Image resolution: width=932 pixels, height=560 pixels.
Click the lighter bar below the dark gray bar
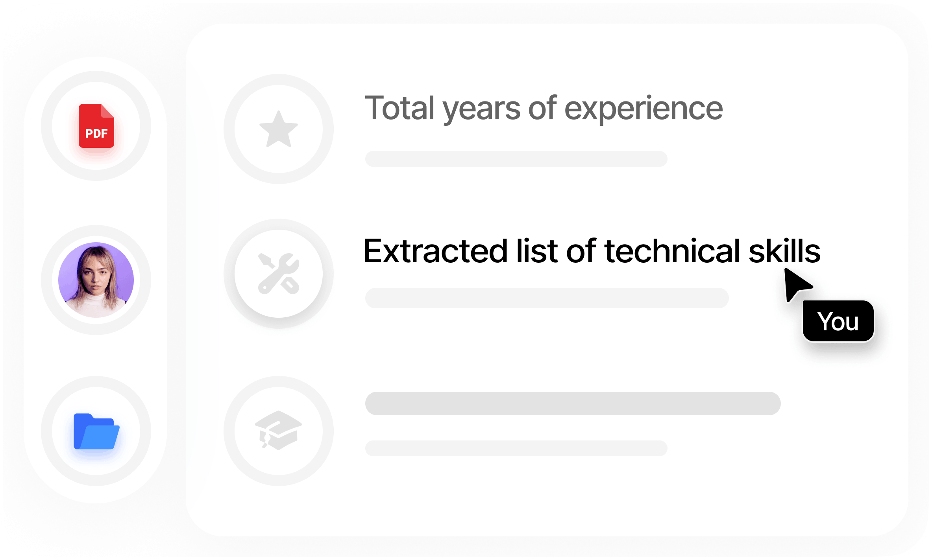(516, 448)
